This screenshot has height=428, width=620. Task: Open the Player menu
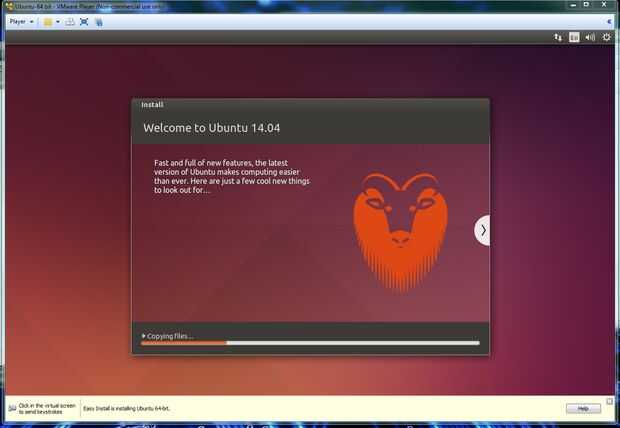pos(21,22)
